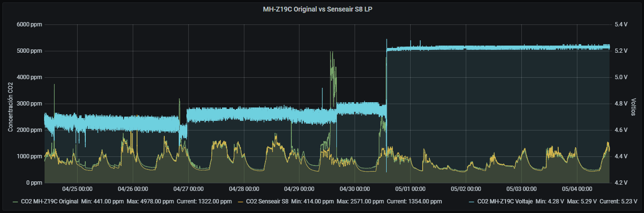Click the 04/26 00:00 x-axis label

[x=133, y=189]
